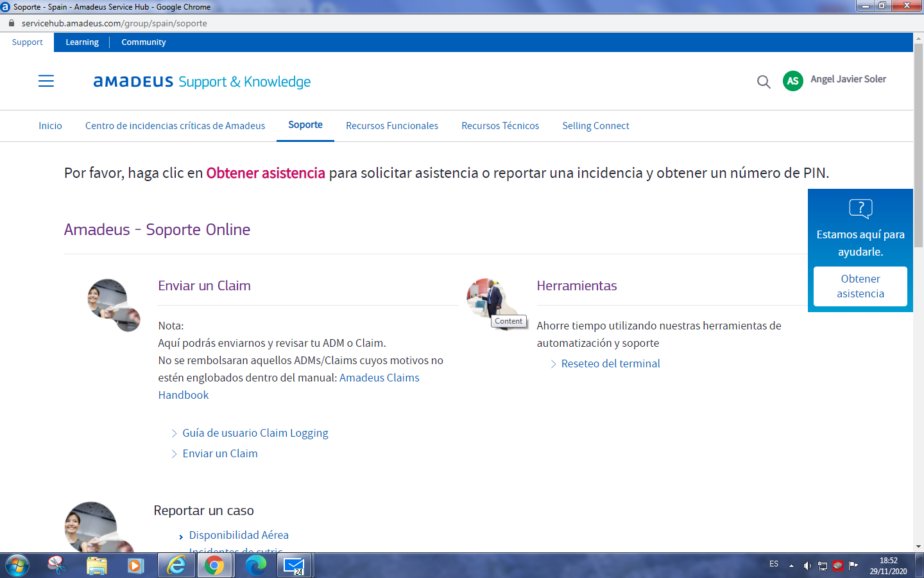
Task: Open the Windows Start button
Action: (x=17, y=566)
